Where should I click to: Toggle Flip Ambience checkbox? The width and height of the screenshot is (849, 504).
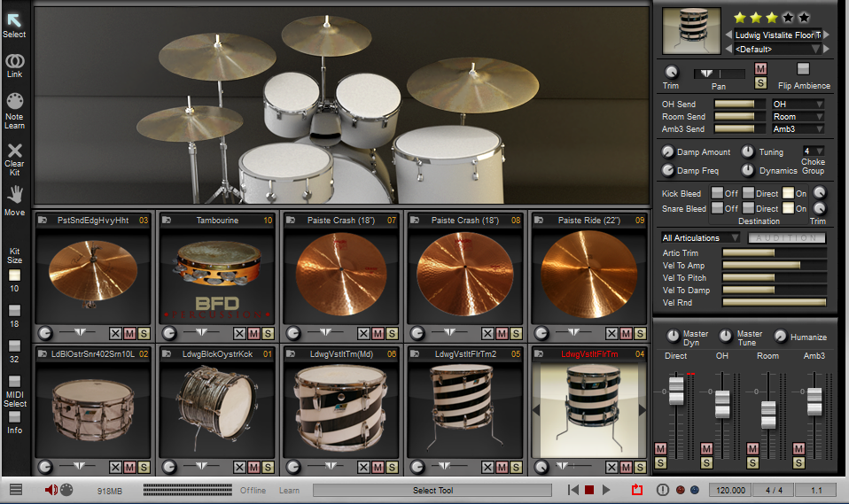(803, 69)
